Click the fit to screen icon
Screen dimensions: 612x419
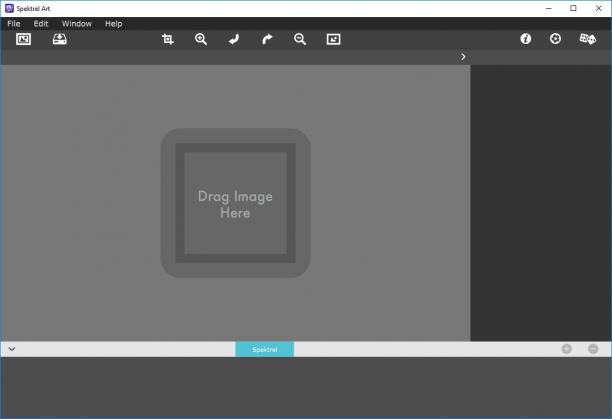pyautogui.click(x=333, y=39)
